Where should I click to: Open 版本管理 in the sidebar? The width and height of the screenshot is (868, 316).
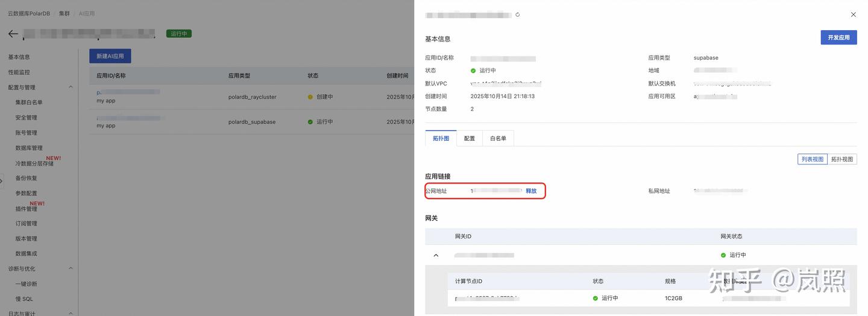[x=27, y=238]
